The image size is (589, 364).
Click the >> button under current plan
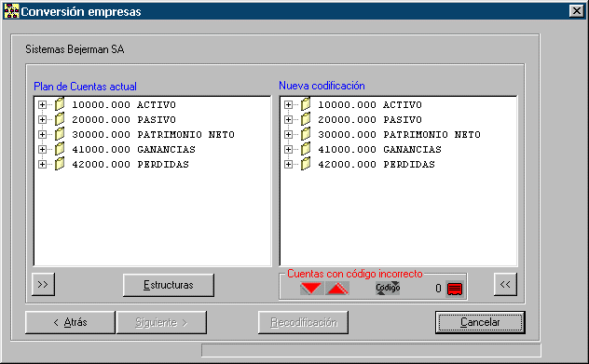[x=43, y=284]
